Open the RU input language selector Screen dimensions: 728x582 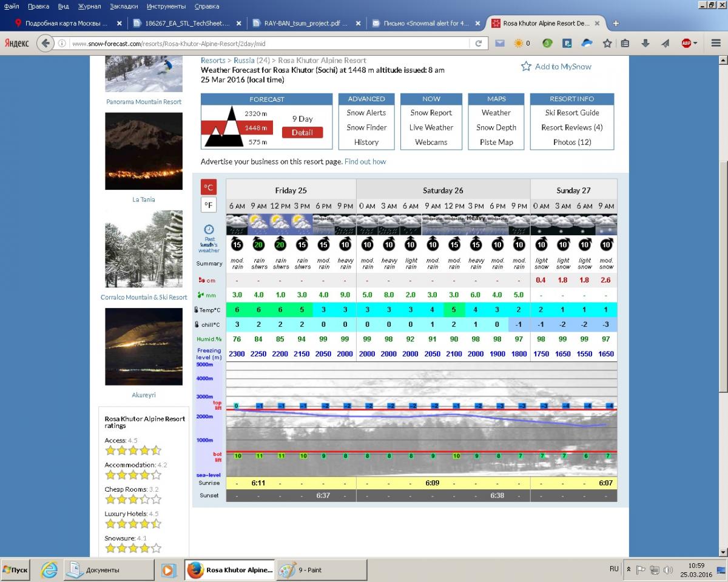click(614, 569)
